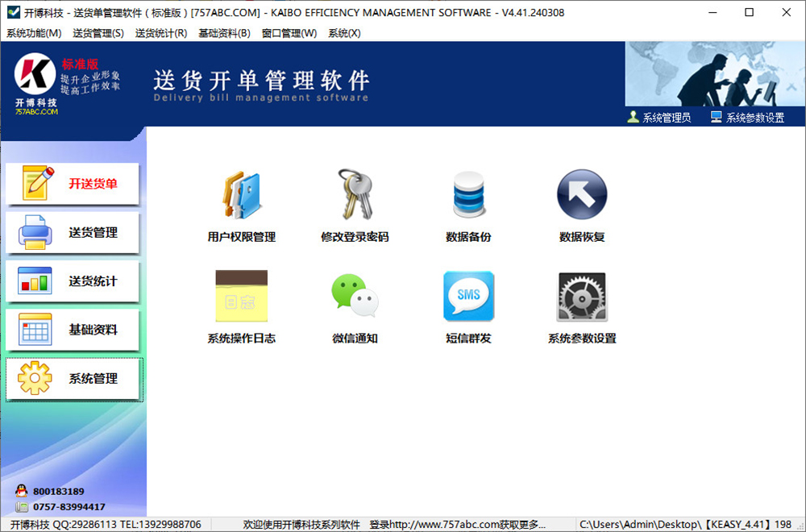Click status bar QQ:29286113 TEL text

106,524
